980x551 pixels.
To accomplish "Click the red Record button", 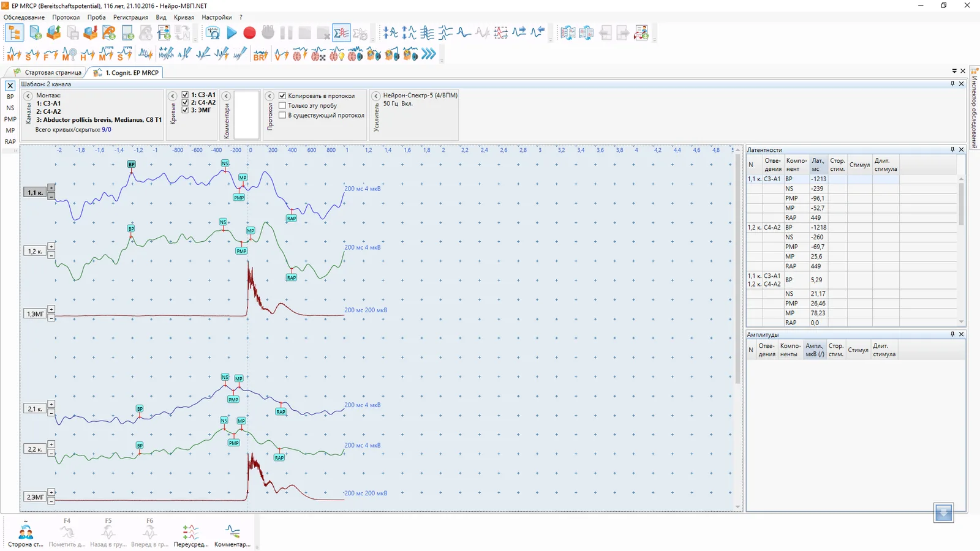I will (249, 33).
